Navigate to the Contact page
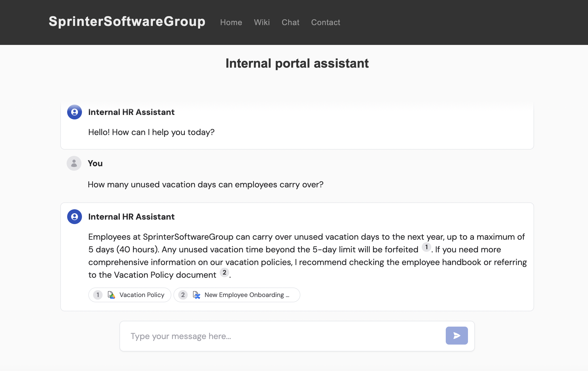This screenshot has height=371, width=588. 325,22
